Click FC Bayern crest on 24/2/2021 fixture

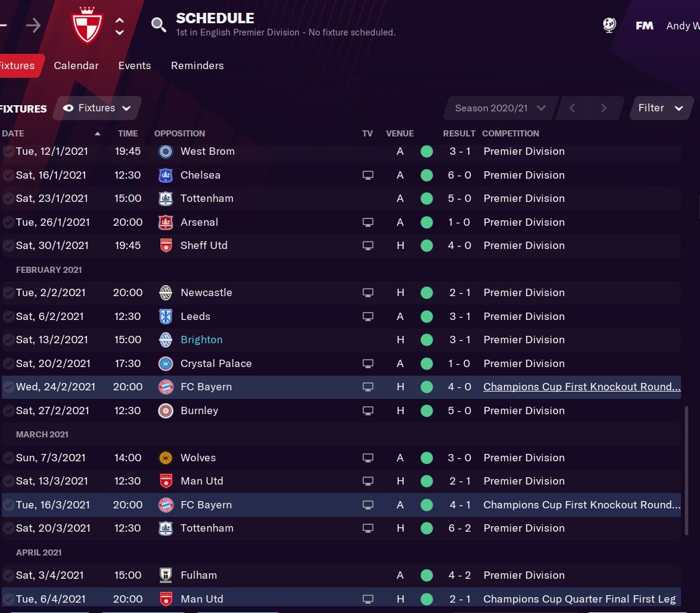(x=166, y=387)
